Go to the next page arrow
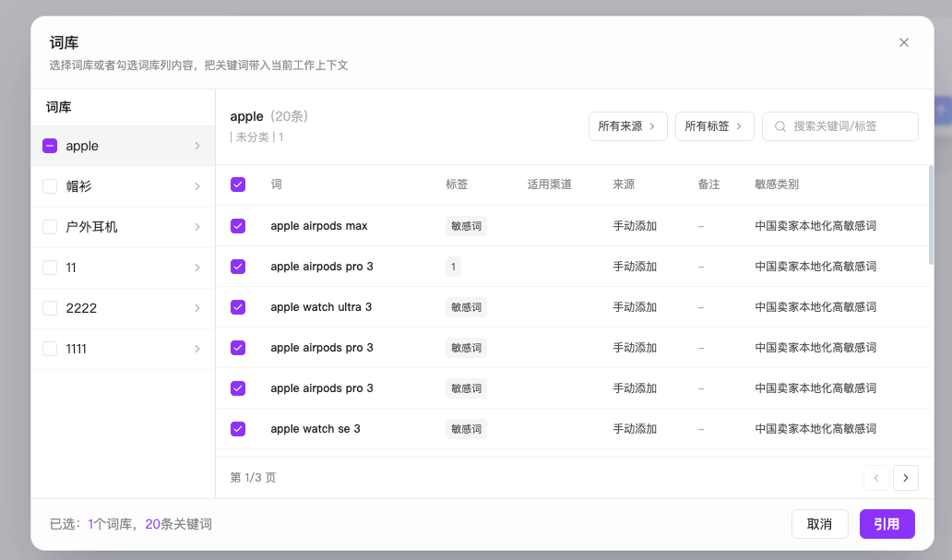The image size is (952, 560). [905, 478]
